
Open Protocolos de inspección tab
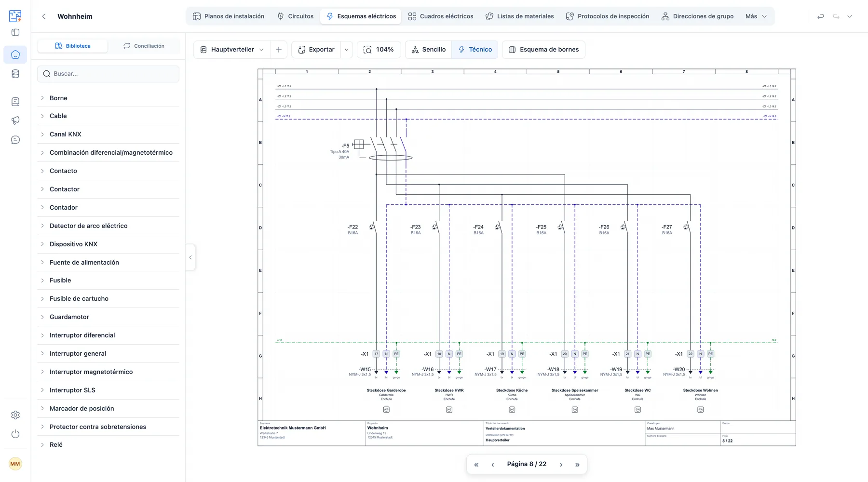tap(607, 16)
